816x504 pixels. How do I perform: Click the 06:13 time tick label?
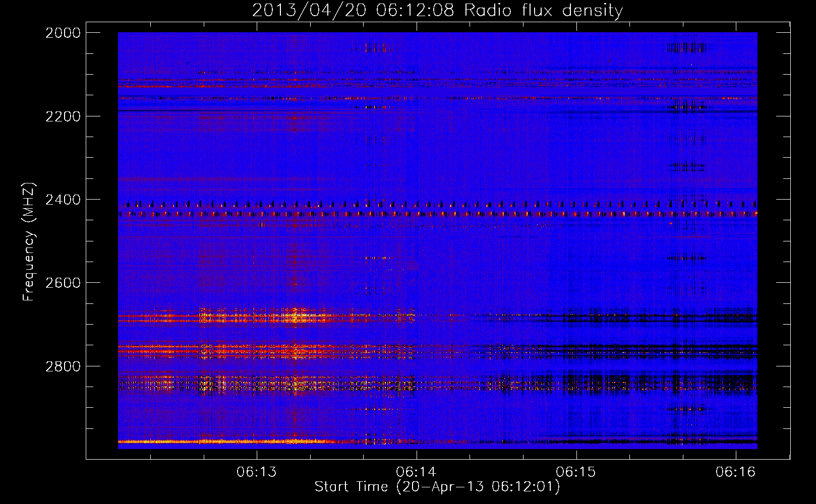tap(257, 472)
